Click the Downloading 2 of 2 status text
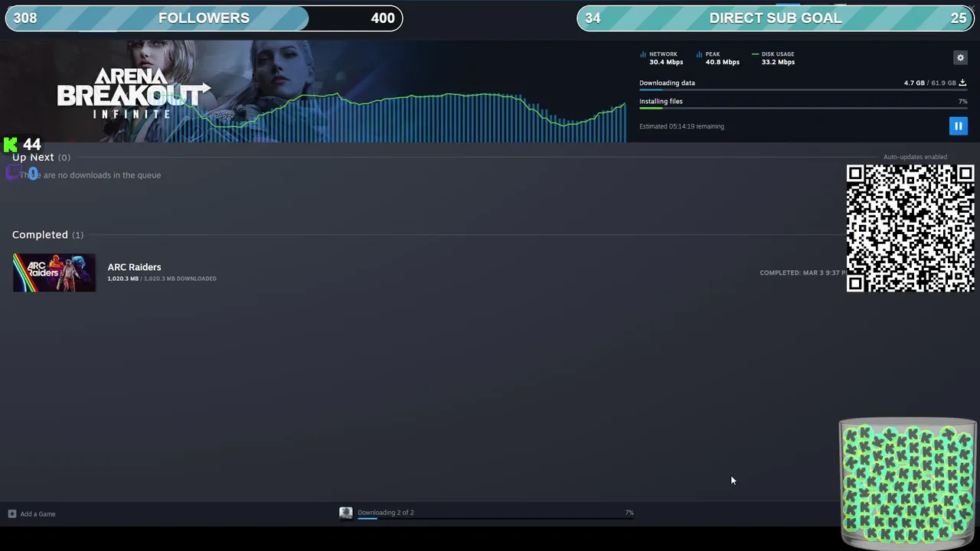This screenshot has height=551, width=980. (385, 513)
